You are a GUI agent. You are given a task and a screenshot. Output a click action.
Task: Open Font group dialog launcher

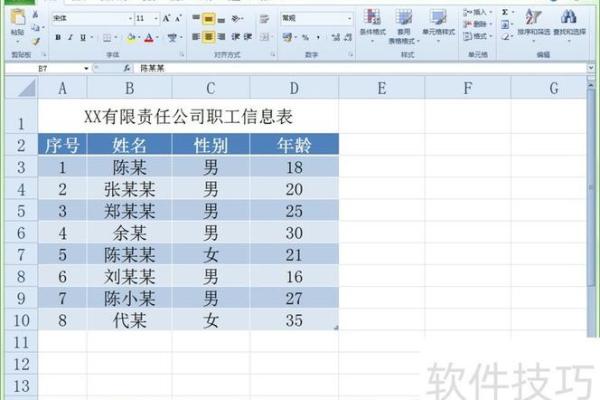pos(181,55)
